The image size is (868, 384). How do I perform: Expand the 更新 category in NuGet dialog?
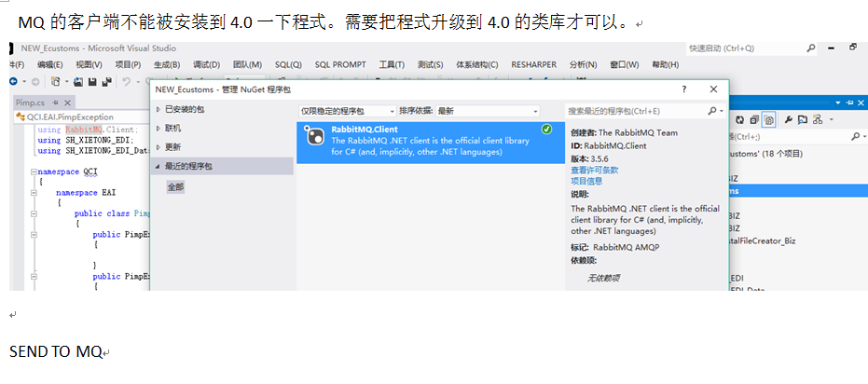point(158,147)
